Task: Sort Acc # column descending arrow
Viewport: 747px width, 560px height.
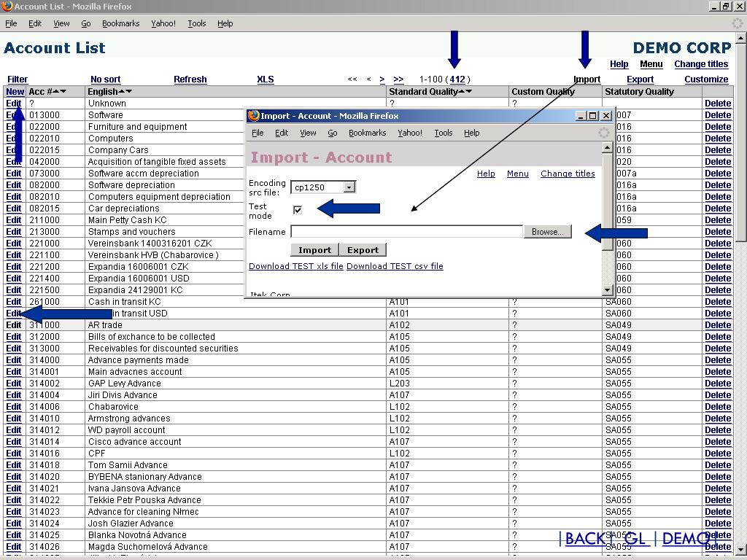Action: pos(63,91)
